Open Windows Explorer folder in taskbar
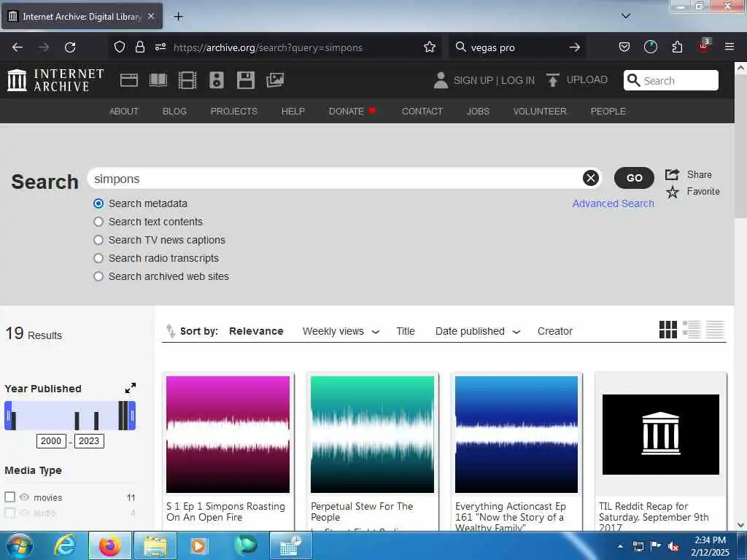747x560 pixels. point(155,545)
